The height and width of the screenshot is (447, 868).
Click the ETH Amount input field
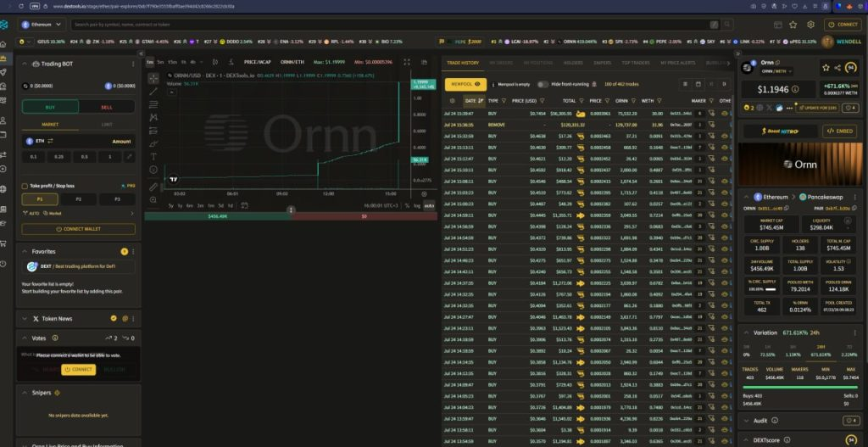point(78,142)
